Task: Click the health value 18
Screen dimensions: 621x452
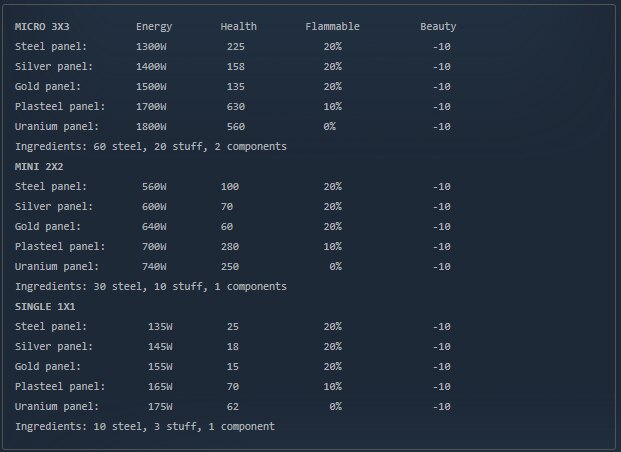Action: (x=233, y=347)
